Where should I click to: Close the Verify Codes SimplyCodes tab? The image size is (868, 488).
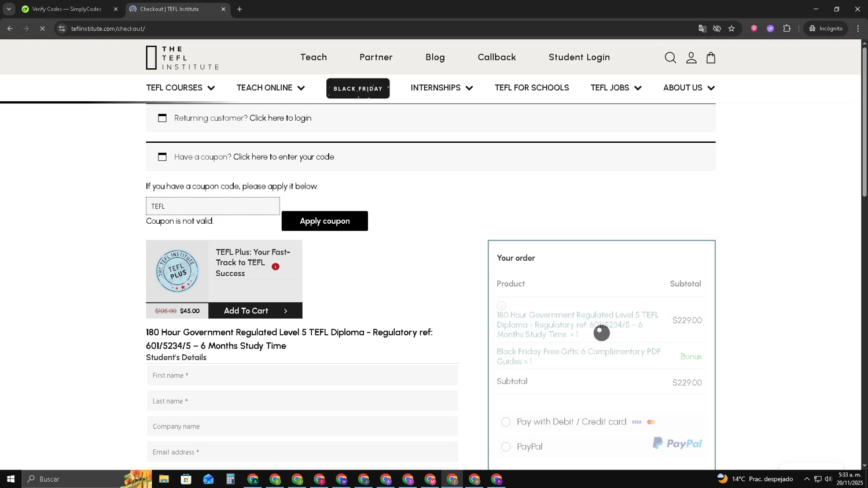[116, 9]
